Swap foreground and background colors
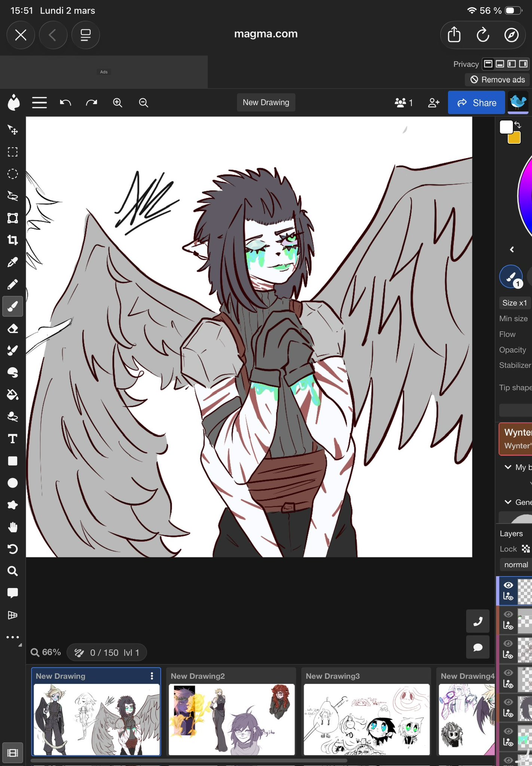The height and width of the screenshot is (766, 532). tap(518, 125)
